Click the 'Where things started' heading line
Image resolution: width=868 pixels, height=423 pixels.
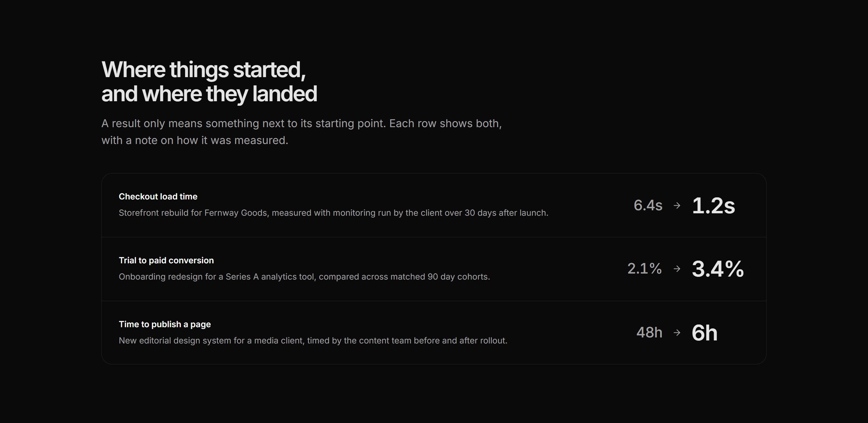pos(203,70)
